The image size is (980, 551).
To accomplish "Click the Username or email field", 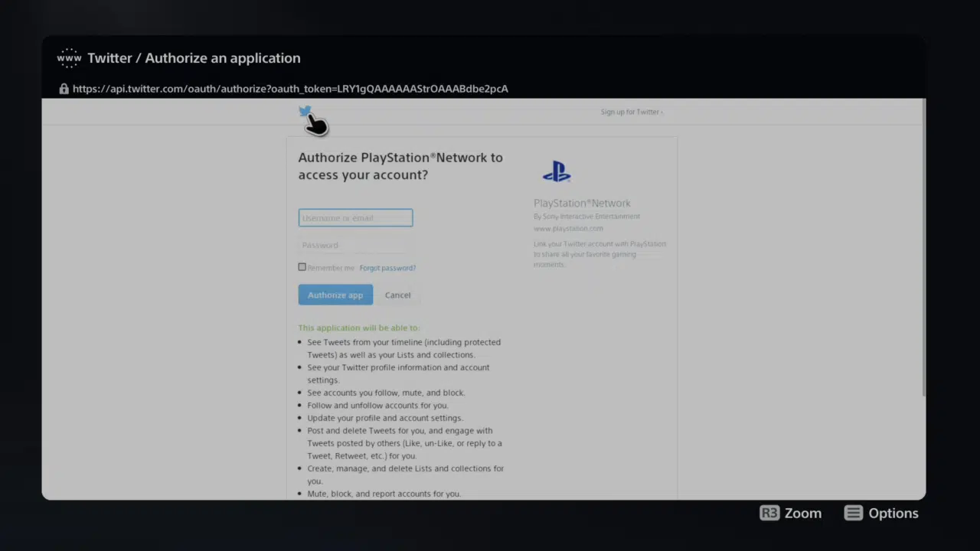I will [355, 218].
